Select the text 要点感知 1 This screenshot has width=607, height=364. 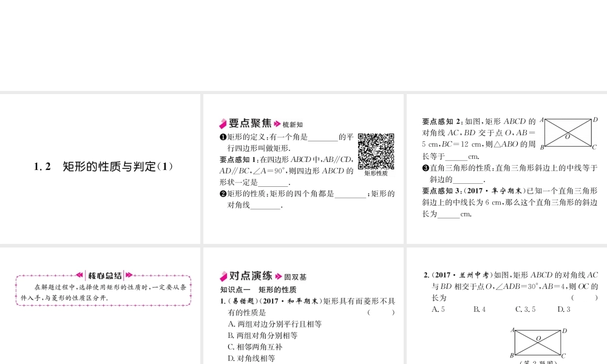[238, 160]
